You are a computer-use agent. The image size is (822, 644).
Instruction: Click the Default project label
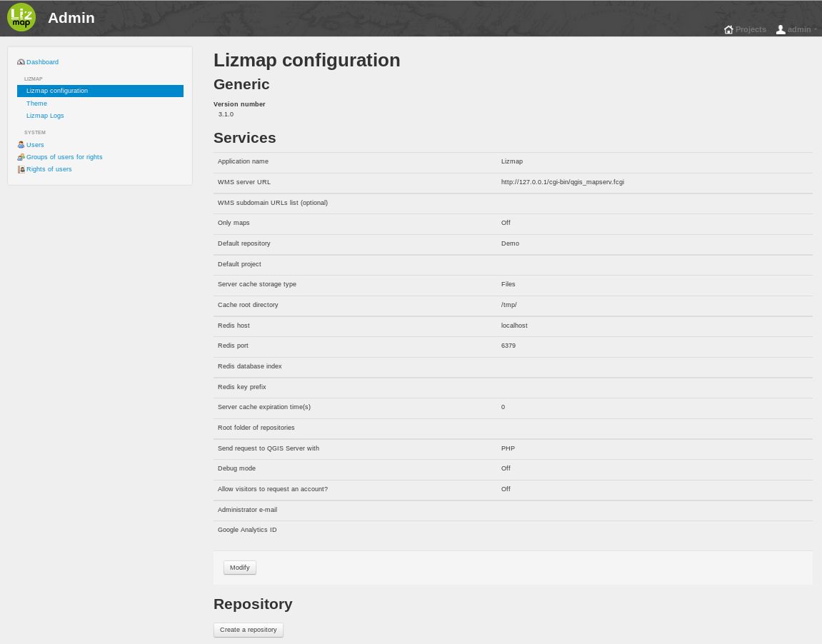239,264
